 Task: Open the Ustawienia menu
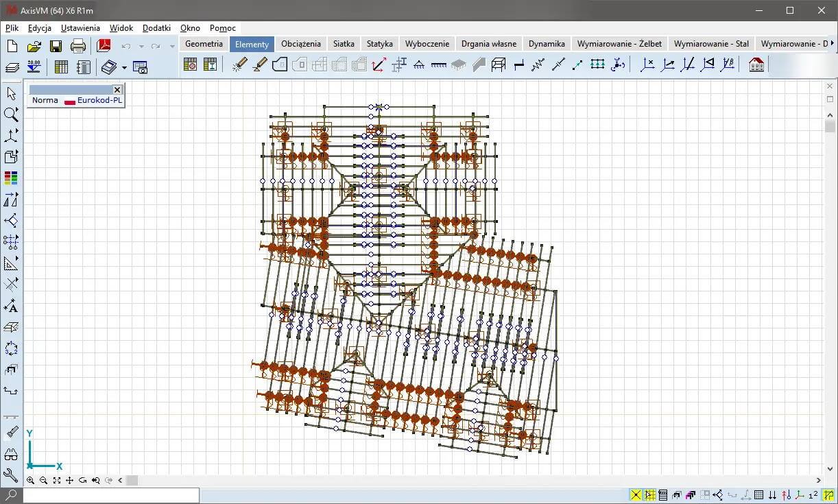80,28
